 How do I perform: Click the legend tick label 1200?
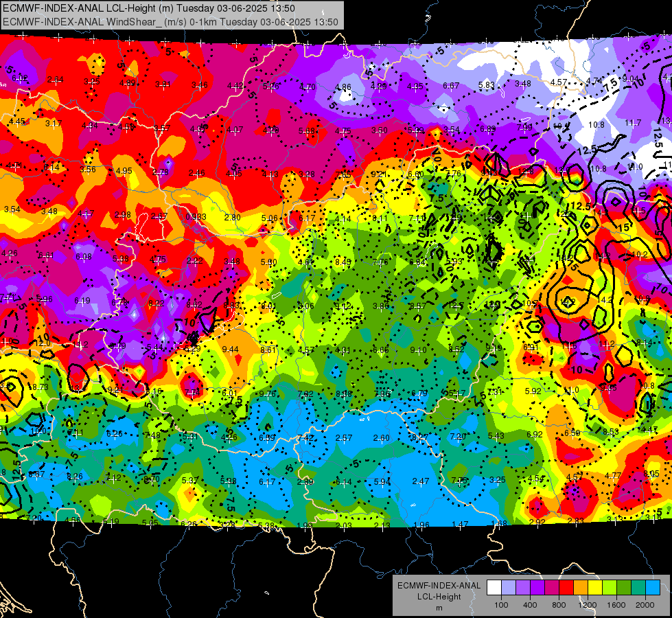tap(587, 605)
